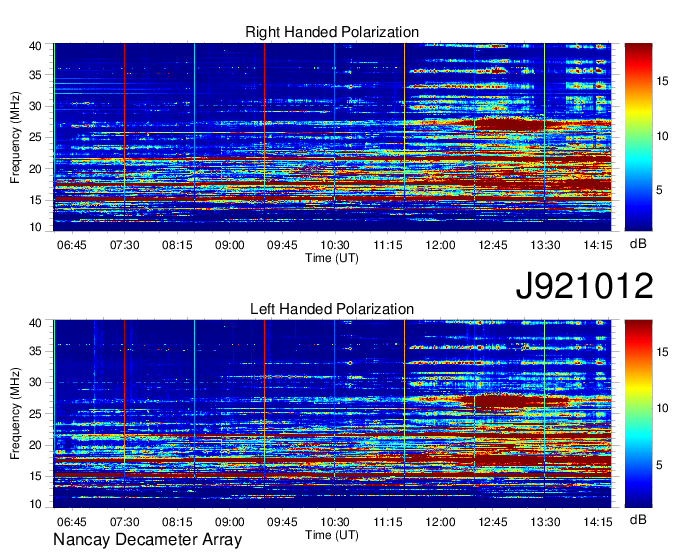
Task: Click the 08:15 time tick of Left Handed plot
Action: coord(177,522)
